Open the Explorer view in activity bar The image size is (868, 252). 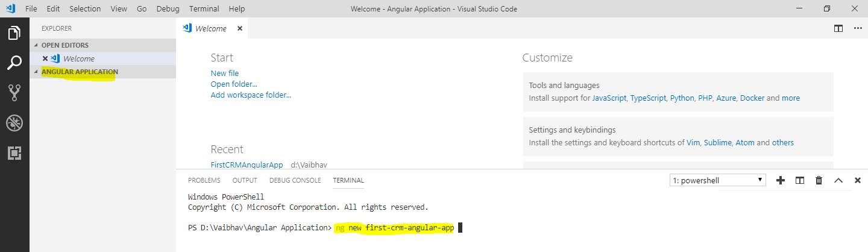[x=14, y=33]
